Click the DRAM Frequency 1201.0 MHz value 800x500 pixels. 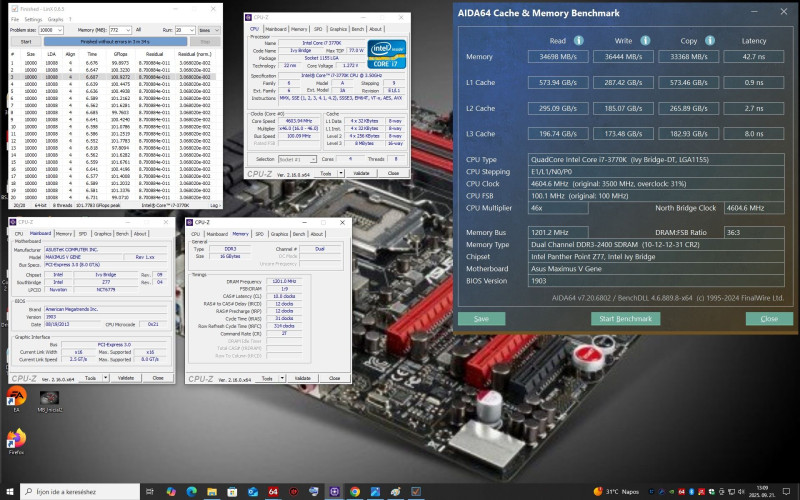284,282
